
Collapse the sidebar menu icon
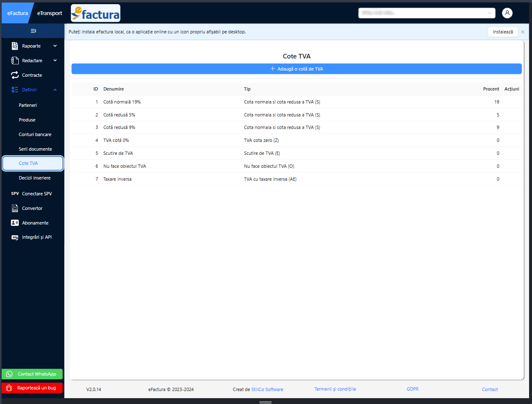tap(33, 31)
